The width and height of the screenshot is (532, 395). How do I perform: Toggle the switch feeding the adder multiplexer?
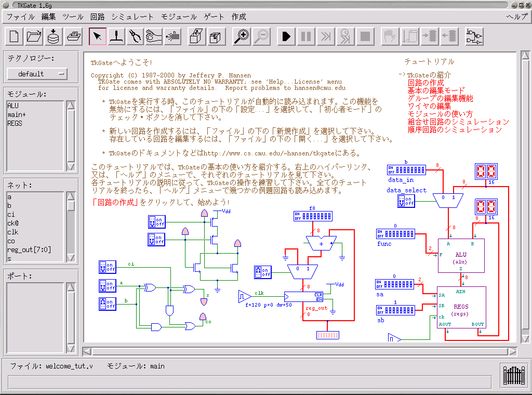coord(262,272)
